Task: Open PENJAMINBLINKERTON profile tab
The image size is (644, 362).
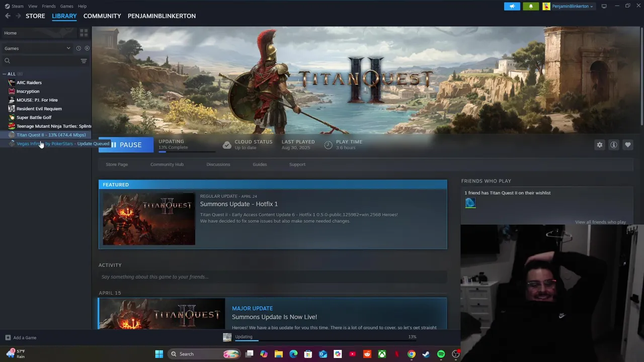Action: 162,16
